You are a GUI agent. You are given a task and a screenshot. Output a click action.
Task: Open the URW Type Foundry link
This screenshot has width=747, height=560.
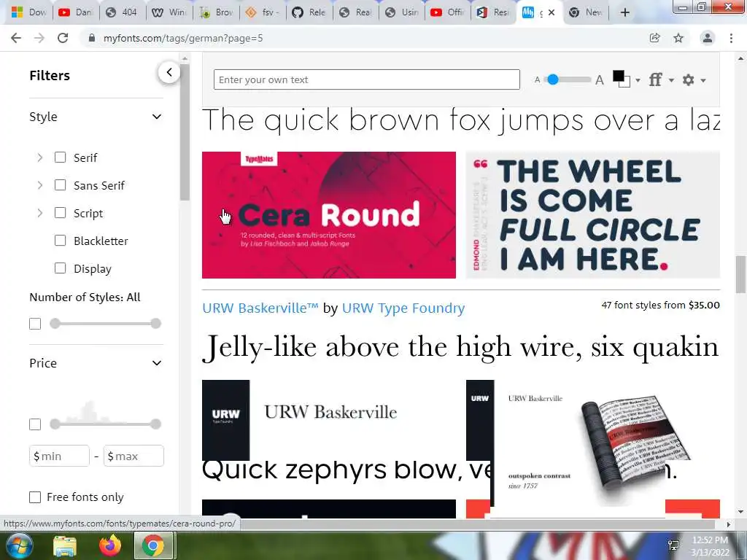pos(403,308)
